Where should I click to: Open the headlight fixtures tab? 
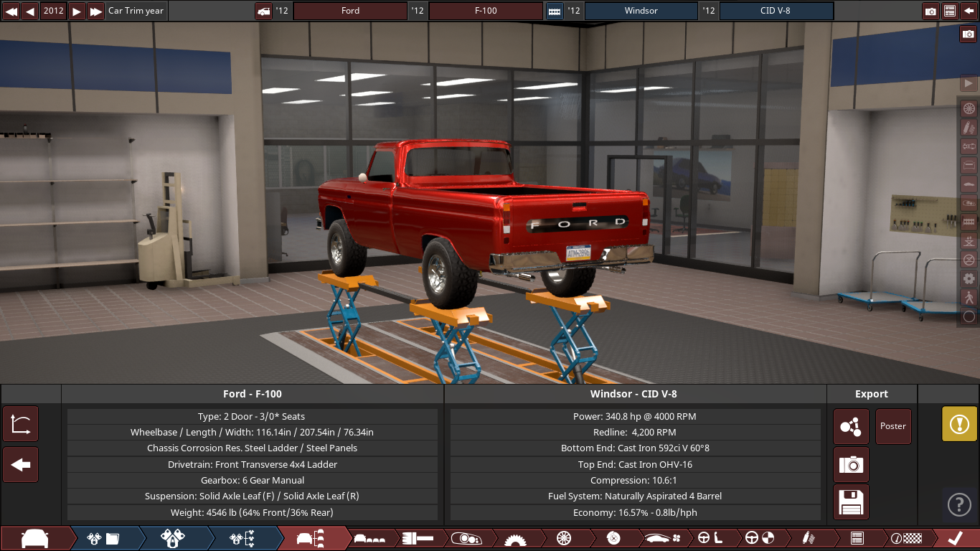(466, 539)
